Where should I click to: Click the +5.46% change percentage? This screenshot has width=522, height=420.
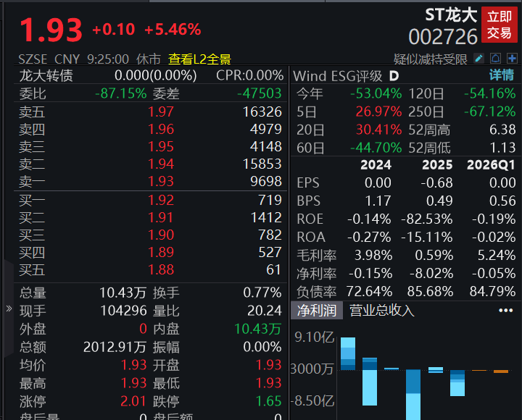[173, 30]
